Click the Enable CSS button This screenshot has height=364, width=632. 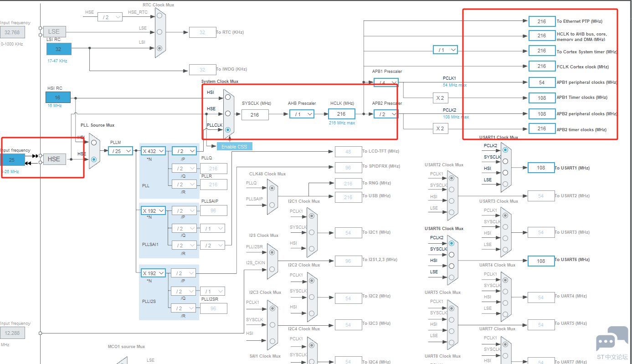pos(234,147)
